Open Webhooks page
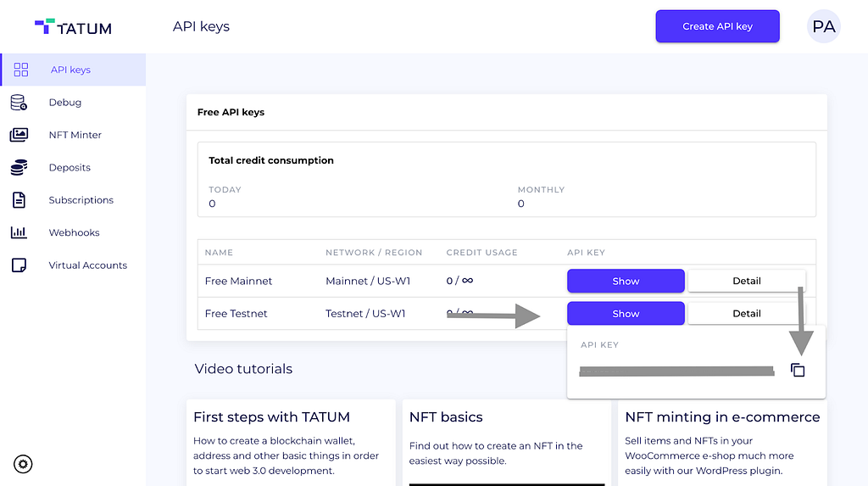Image resolution: width=868 pixels, height=486 pixels. (x=74, y=232)
